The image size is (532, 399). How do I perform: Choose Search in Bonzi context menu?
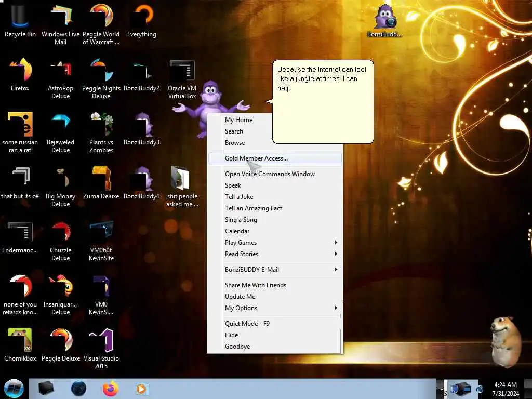(x=234, y=131)
